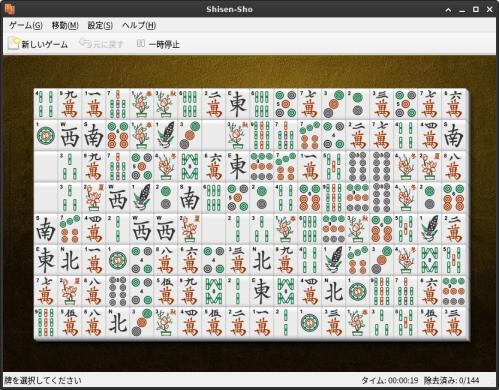This screenshot has height=390, width=499.
Task: Choose the 四萬 tile in fifth row
Action: pyautogui.click(x=94, y=229)
